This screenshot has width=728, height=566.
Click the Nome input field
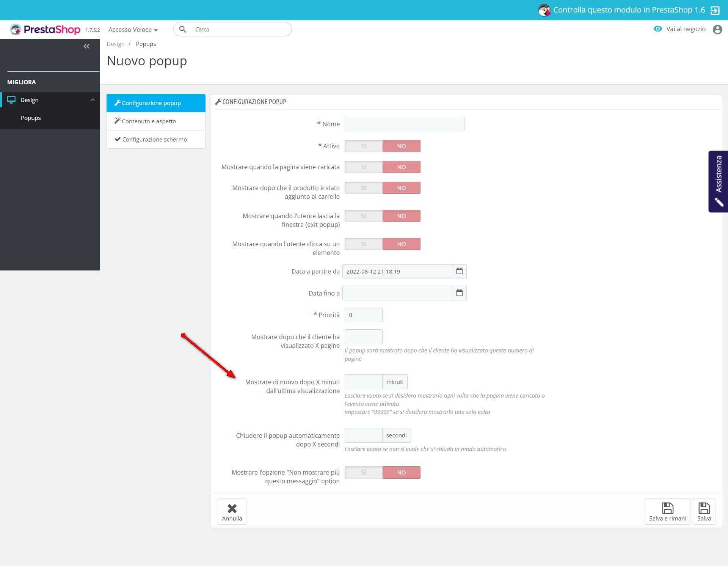tap(404, 124)
